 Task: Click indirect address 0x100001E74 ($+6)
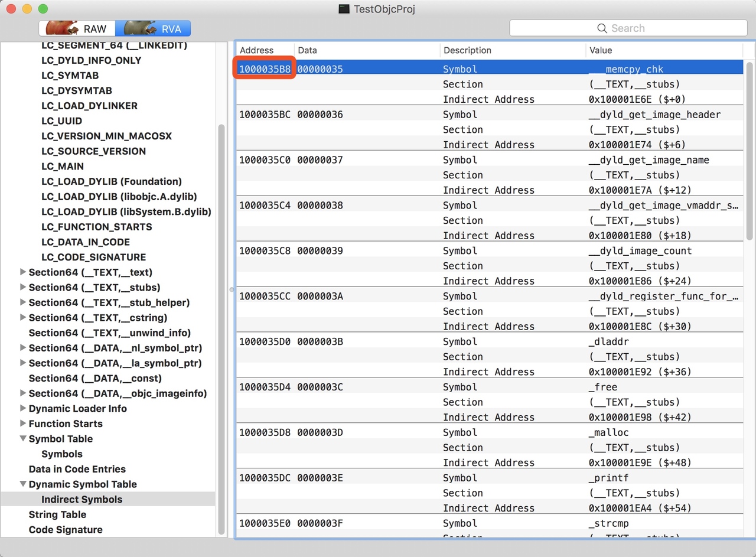pos(636,145)
